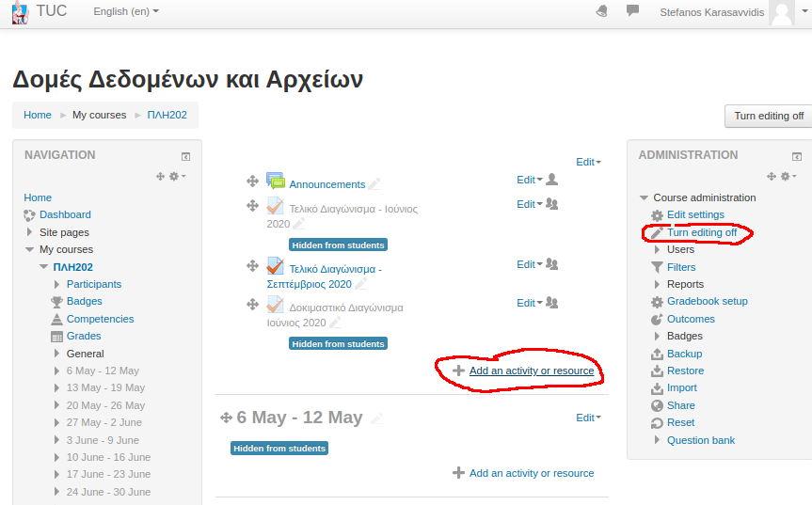
Task: Click the move handle beside Announcements
Action: [x=252, y=181]
